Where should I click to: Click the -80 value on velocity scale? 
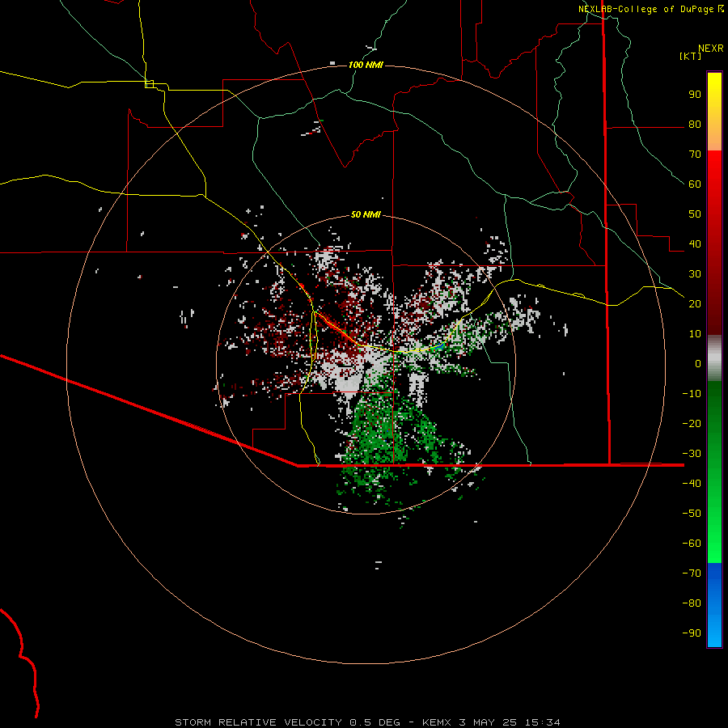[692, 603]
